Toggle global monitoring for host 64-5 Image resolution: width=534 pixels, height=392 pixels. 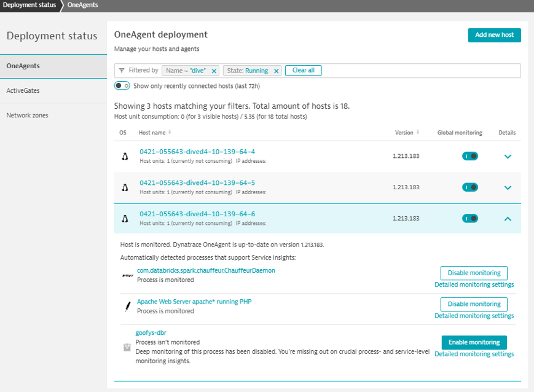point(470,187)
